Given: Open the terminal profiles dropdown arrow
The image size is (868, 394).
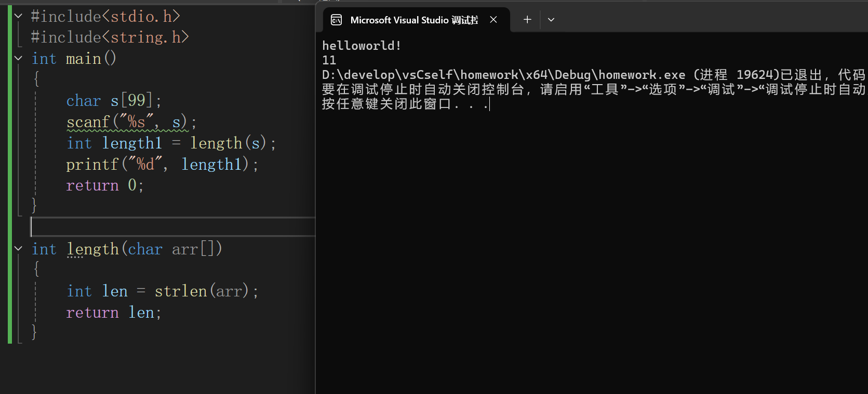Looking at the screenshot, I should click(x=551, y=20).
